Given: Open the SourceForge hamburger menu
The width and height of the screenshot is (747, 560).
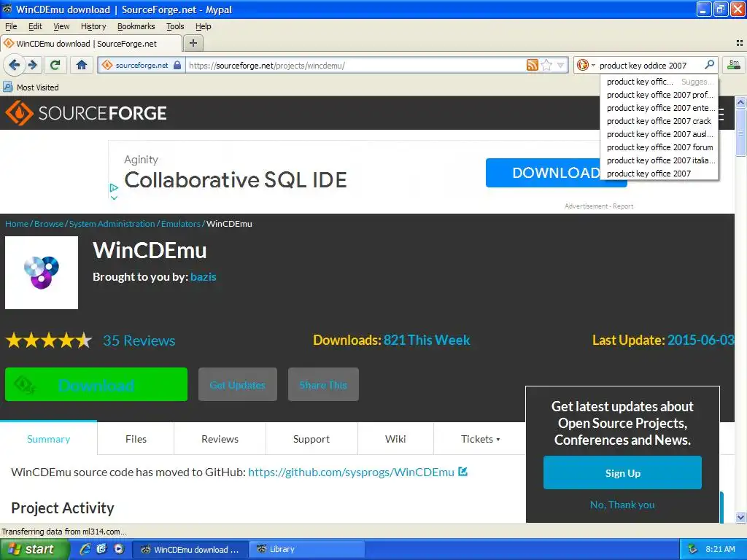Looking at the screenshot, I should pyautogui.click(x=721, y=114).
